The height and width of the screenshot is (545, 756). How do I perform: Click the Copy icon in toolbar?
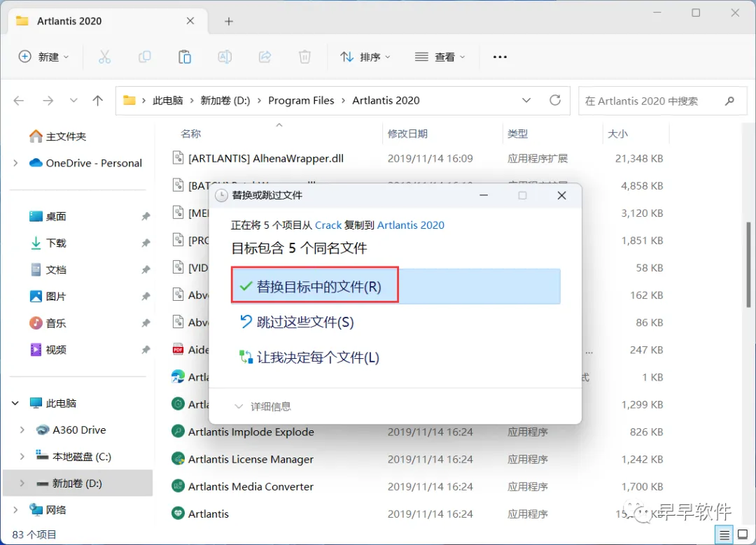(x=145, y=57)
